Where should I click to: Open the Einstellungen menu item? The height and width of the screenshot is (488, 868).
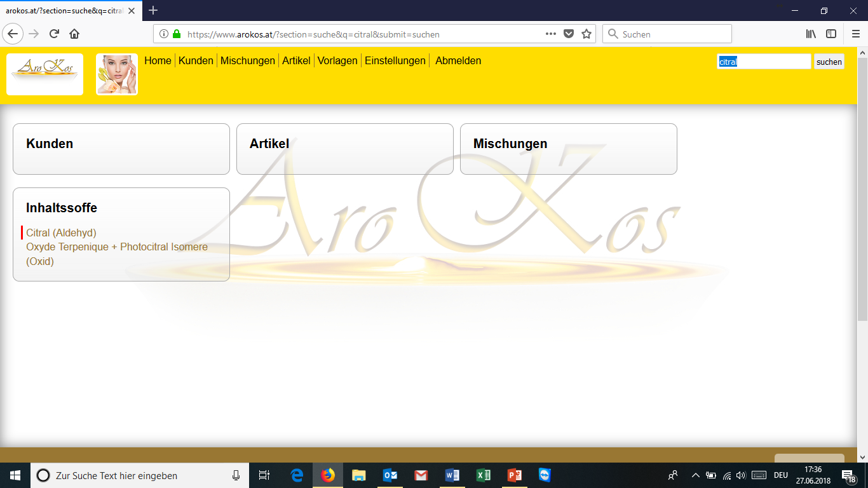tap(395, 61)
